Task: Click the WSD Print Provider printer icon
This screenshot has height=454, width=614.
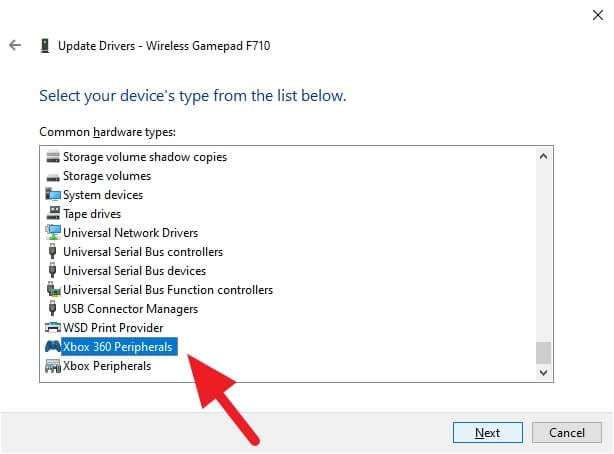Action: coord(53,327)
